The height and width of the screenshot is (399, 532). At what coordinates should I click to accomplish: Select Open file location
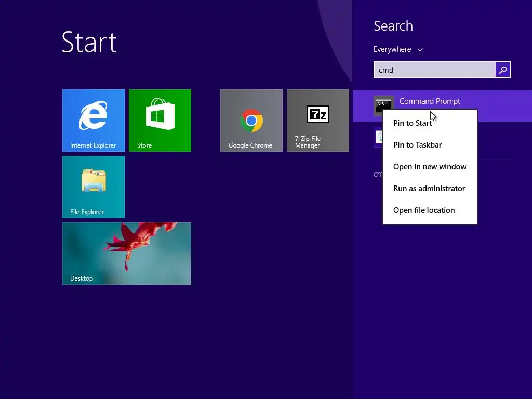point(430,210)
